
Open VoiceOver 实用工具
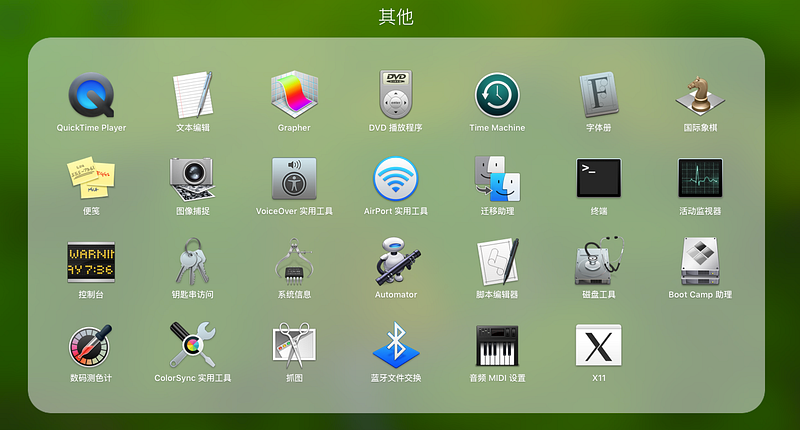point(294,179)
